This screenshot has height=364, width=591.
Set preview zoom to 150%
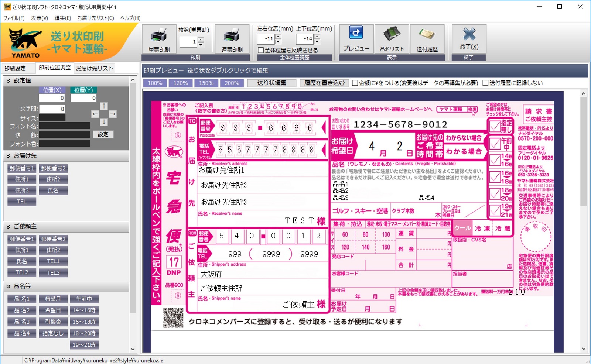(x=206, y=83)
